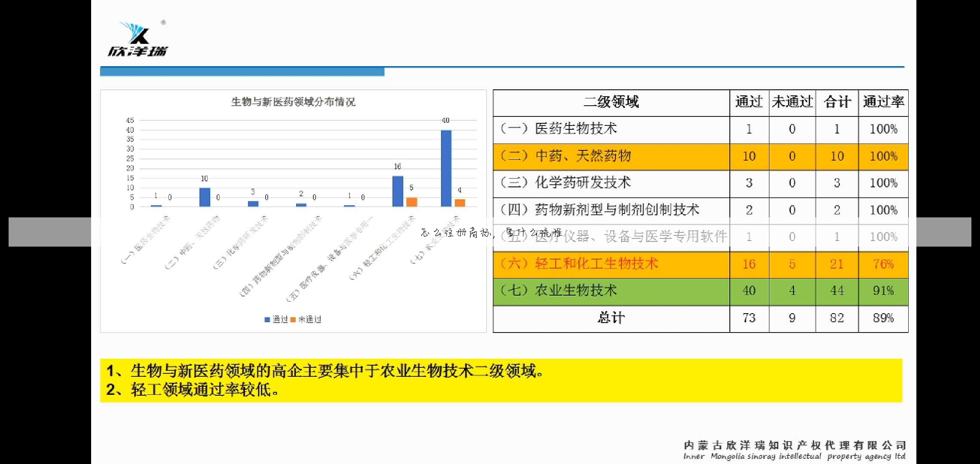Click the tallest blue bar labeled 40
980x464 pixels.
(446, 168)
